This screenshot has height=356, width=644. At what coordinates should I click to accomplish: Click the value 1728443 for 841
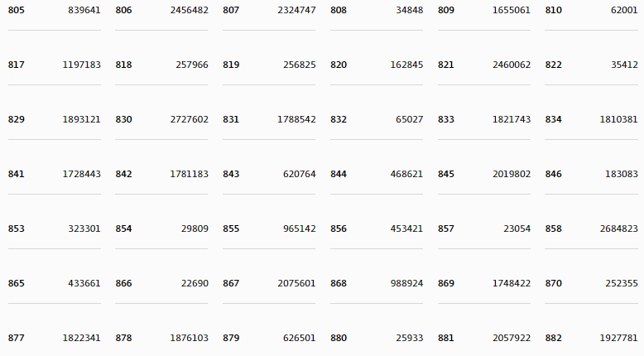coord(82,174)
